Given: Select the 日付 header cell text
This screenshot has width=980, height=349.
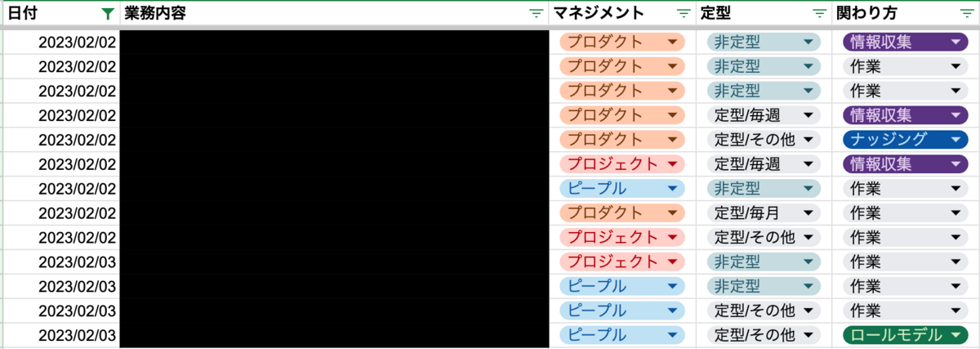Looking at the screenshot, I should point(22,14).
